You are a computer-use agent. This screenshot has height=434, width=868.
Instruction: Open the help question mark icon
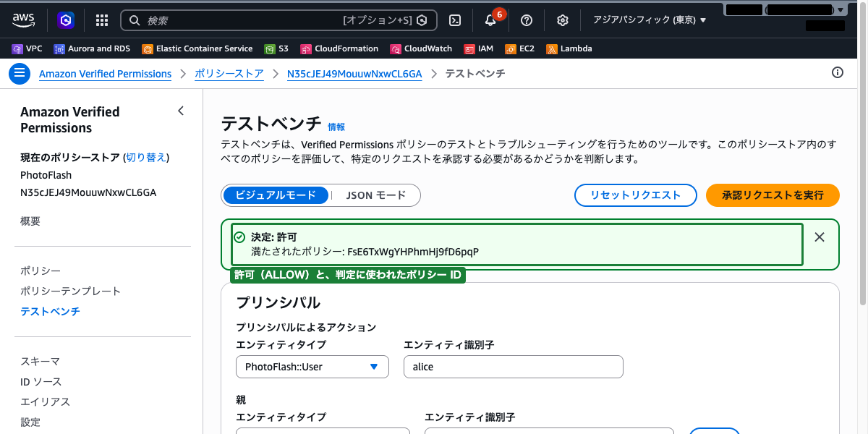527,20
